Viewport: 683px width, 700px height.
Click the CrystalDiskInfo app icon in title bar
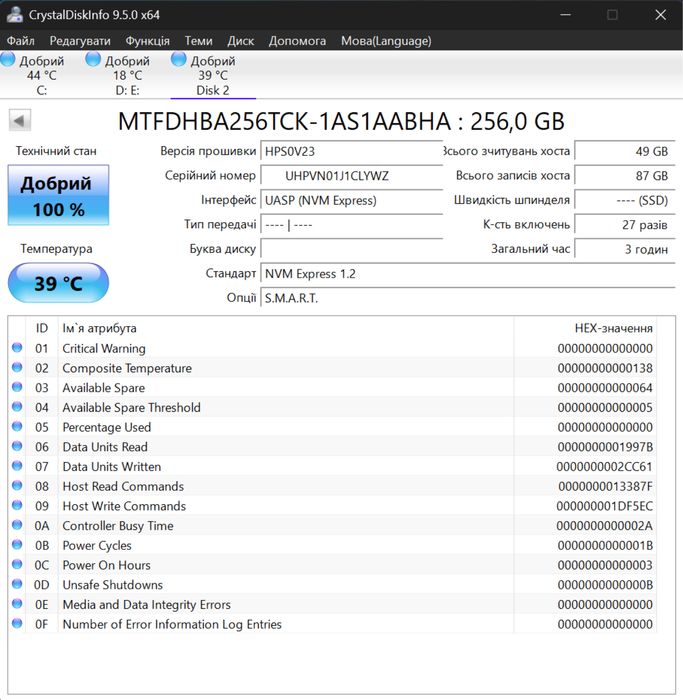pyautogui.click(x=14, y=15)
